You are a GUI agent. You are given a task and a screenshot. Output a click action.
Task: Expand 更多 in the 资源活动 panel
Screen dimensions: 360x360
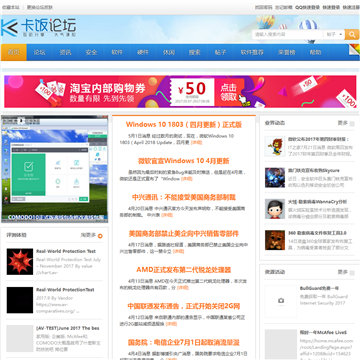coord(343,272)
